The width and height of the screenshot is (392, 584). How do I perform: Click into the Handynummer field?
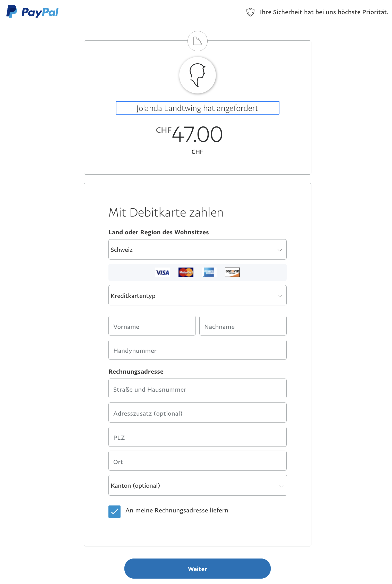[x=197, y=350]
